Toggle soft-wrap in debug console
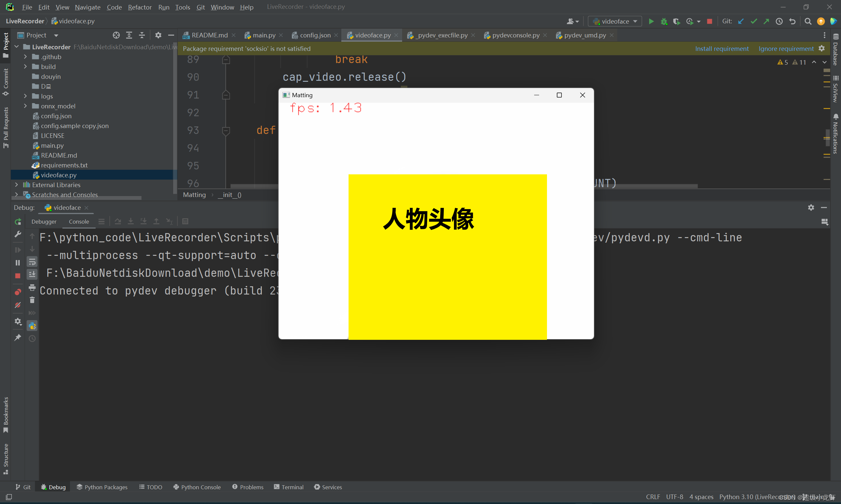This screenshot has height=504, width=841. [x=32, y=262]
